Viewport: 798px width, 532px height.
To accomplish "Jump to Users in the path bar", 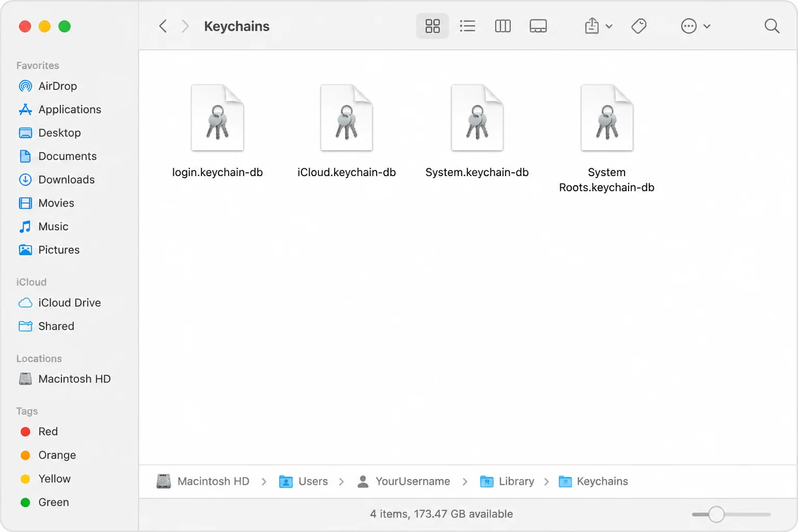I will pyautogui.click(x=303, y=482).
